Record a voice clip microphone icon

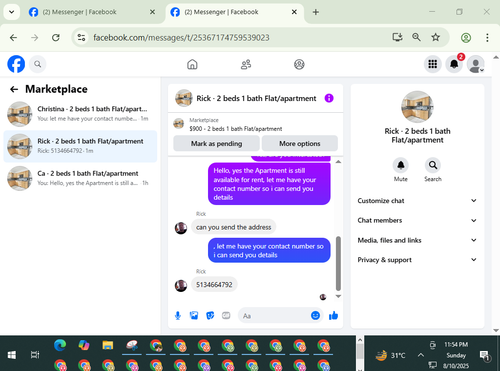(x=178, y=315)
